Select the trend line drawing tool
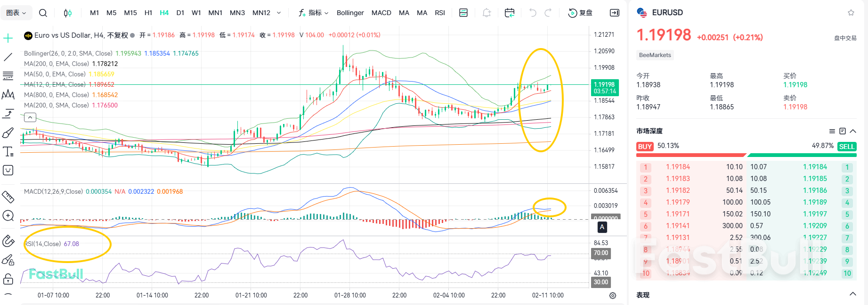This screenshot has height=305, width=868. (8, 57)
